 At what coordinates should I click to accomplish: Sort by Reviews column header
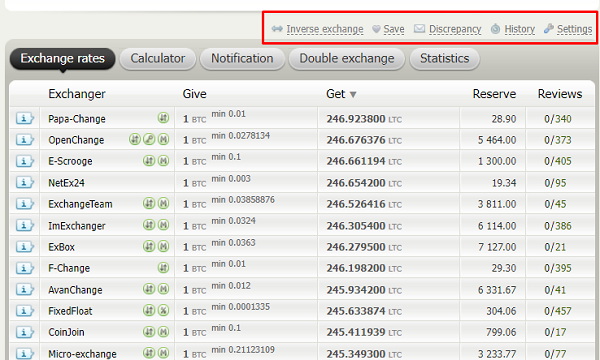pos(560,94)
